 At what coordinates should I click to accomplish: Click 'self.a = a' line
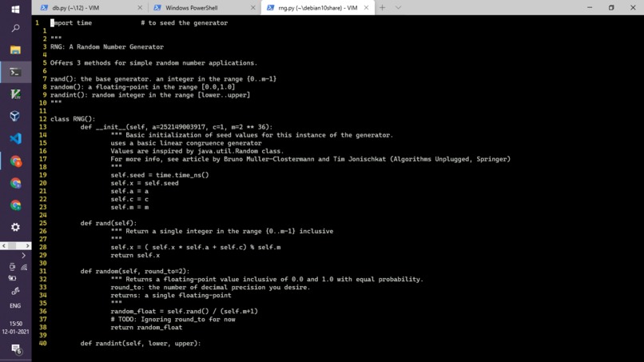pyautogui.click(x=129, y=191)
